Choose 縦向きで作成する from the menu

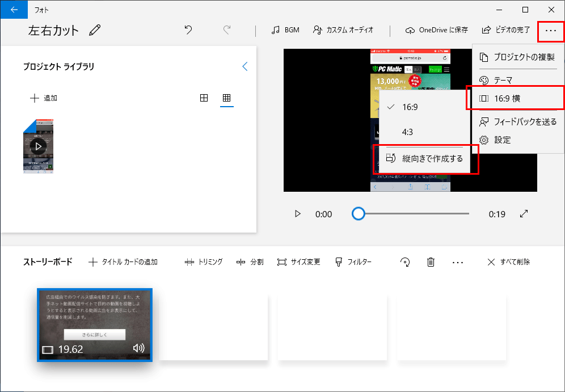430,160
